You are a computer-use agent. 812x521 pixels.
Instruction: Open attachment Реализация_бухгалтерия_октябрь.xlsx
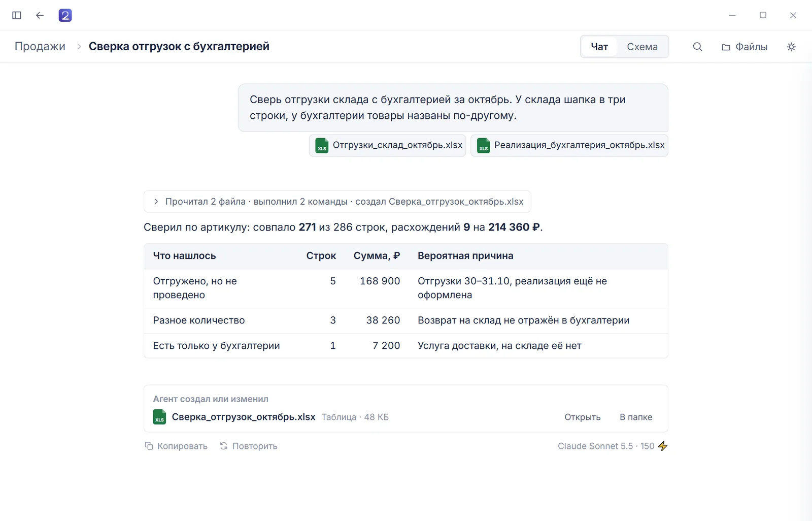(569, 145)
